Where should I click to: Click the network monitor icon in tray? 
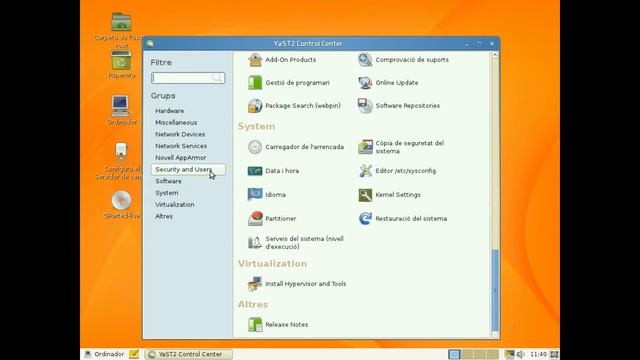click(x=510, y=354)
